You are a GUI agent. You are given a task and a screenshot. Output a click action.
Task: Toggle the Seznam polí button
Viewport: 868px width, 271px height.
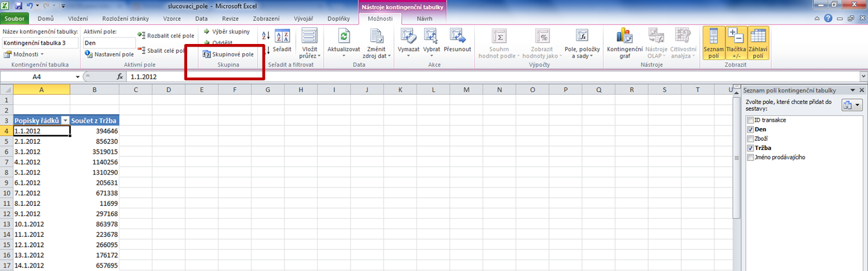pos(713,43)
